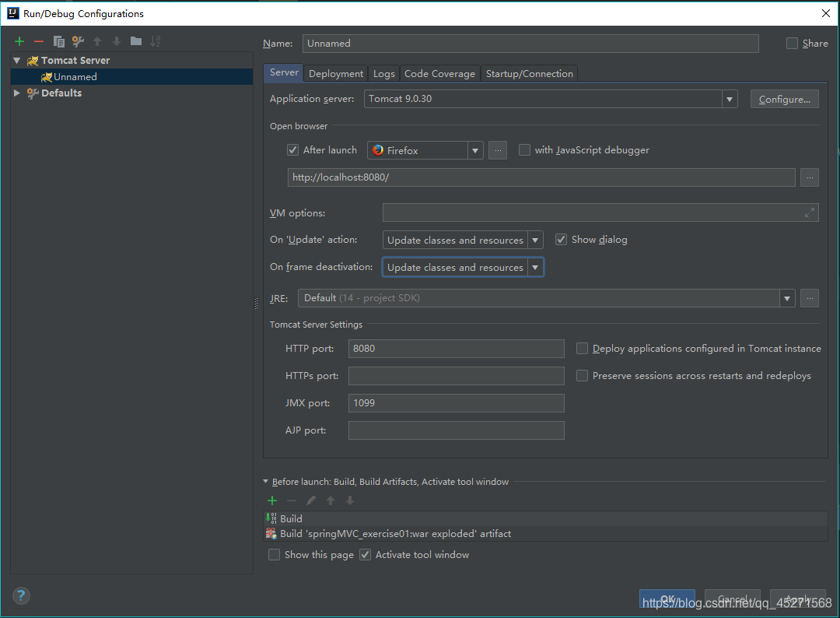Open the Application server dropdown

coord(729,99)
